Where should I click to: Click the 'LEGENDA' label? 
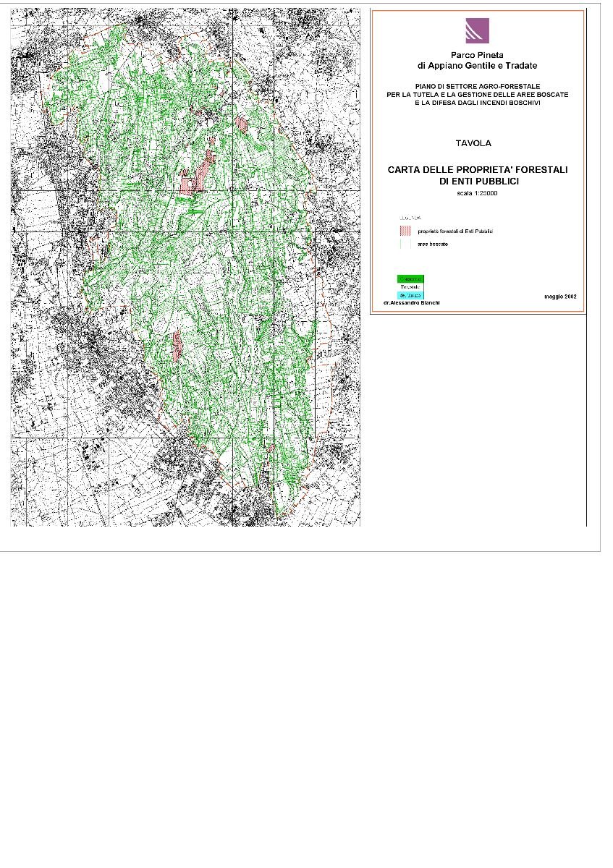coord(410,217)
